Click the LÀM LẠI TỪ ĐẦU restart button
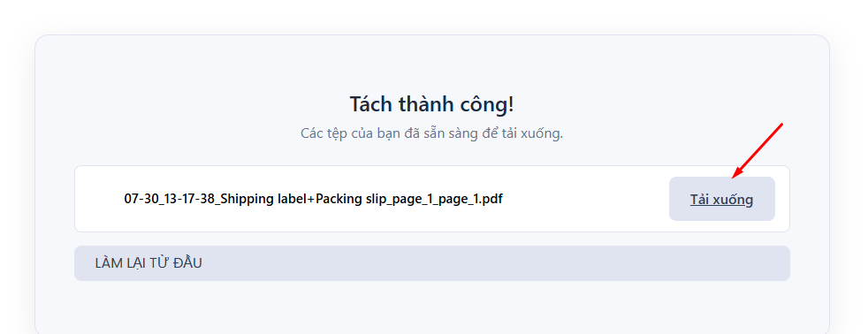 (x=431, y=263)
